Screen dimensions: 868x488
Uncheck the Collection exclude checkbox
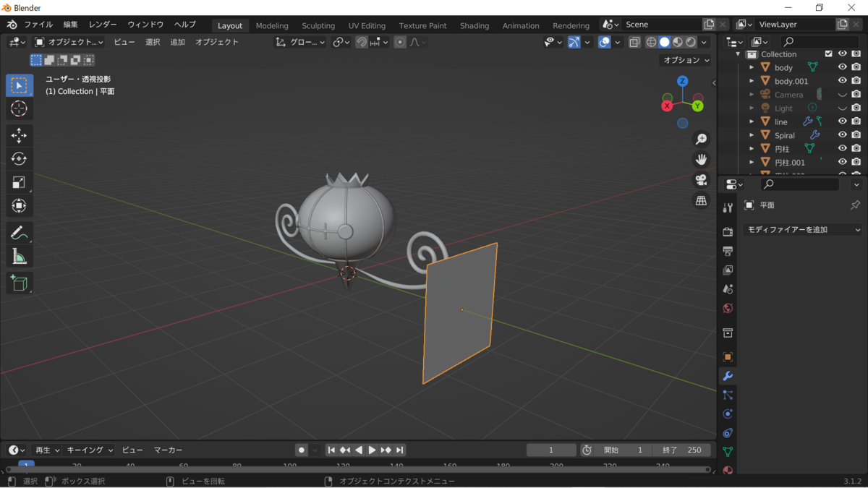coord(829,54)
